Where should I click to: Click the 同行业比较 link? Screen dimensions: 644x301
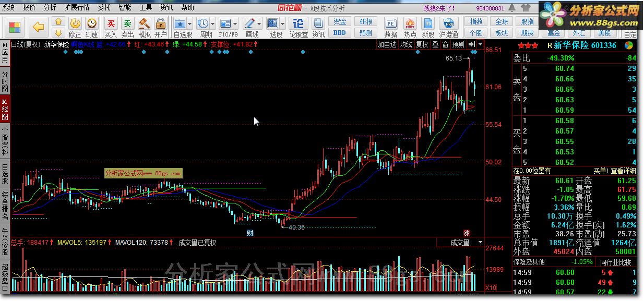(616, 262)
